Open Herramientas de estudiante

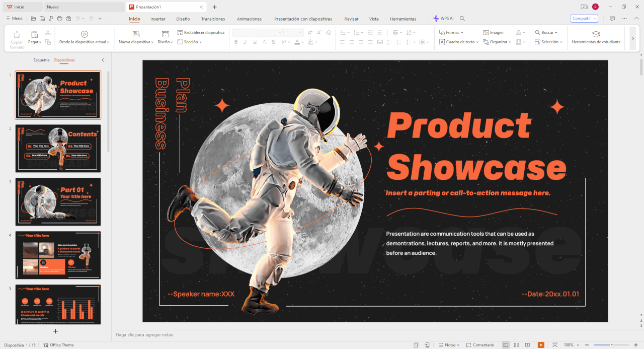[596, 37]
